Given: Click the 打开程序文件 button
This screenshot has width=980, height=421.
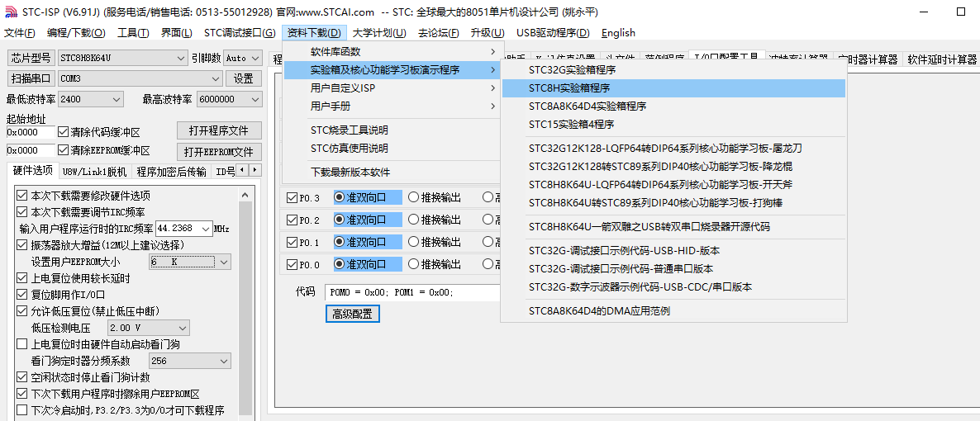Looking at the screenshot, I should tap(219, 131).
